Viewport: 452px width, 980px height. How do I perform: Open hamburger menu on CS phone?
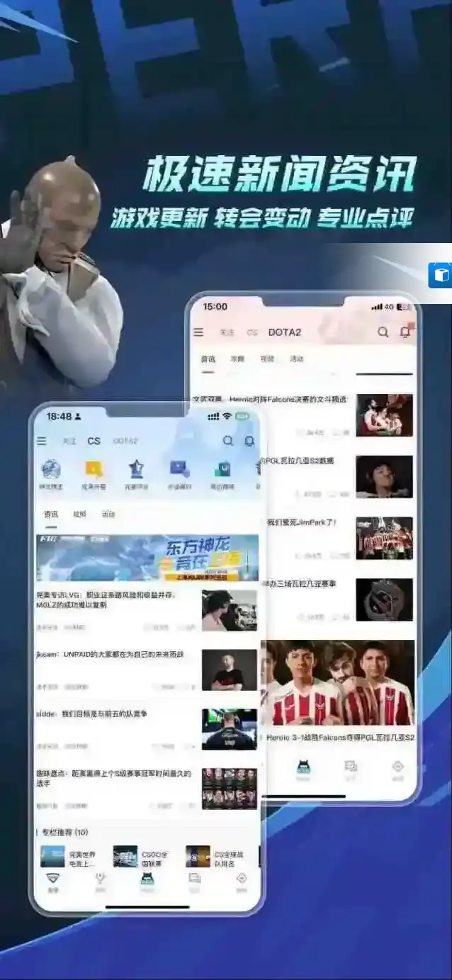tap(42, 441)
